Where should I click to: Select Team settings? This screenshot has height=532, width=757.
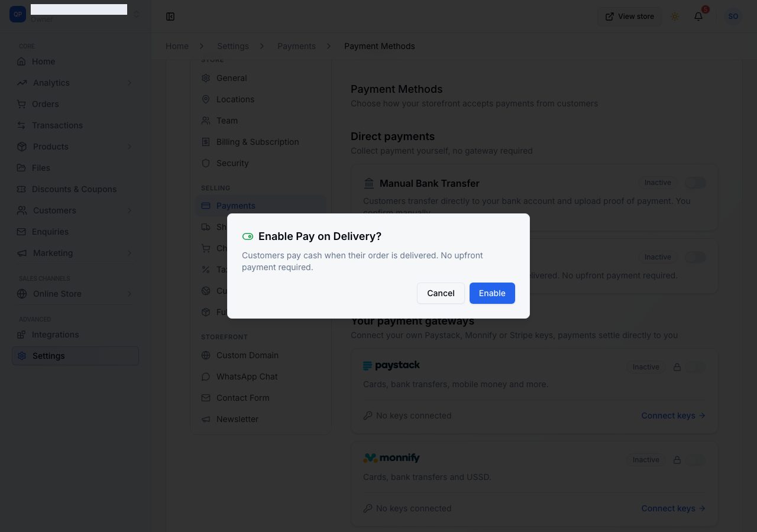261,121
